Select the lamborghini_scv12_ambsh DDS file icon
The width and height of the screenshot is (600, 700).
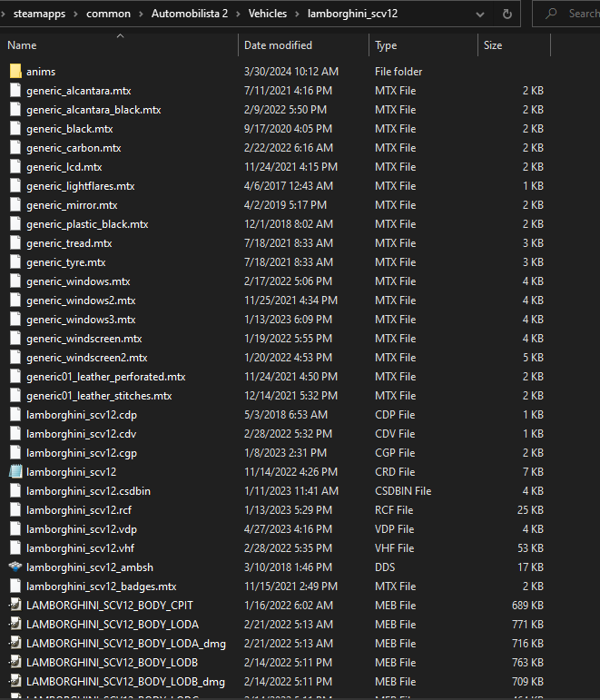[x=15, y=567]
